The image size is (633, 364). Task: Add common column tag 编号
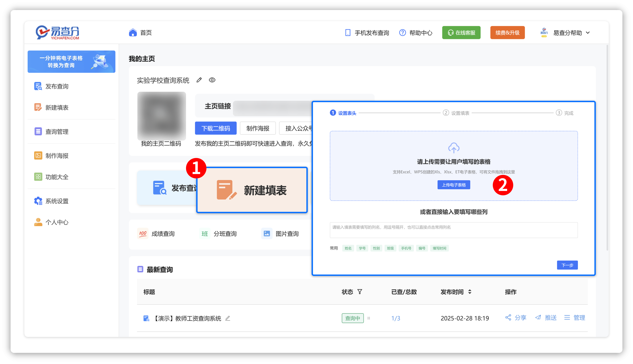click(x=422, y=248)
